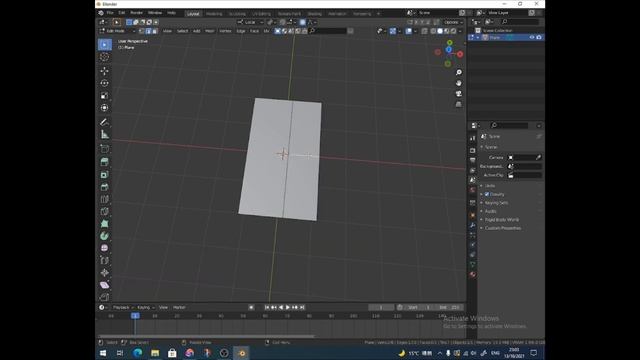Select the Measure tool

[104, 134]
